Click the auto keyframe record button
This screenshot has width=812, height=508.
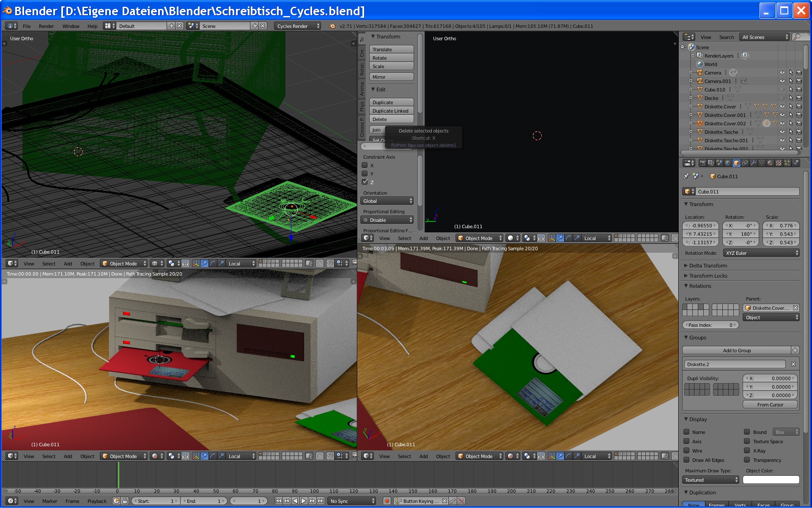(x=387, y=501)
